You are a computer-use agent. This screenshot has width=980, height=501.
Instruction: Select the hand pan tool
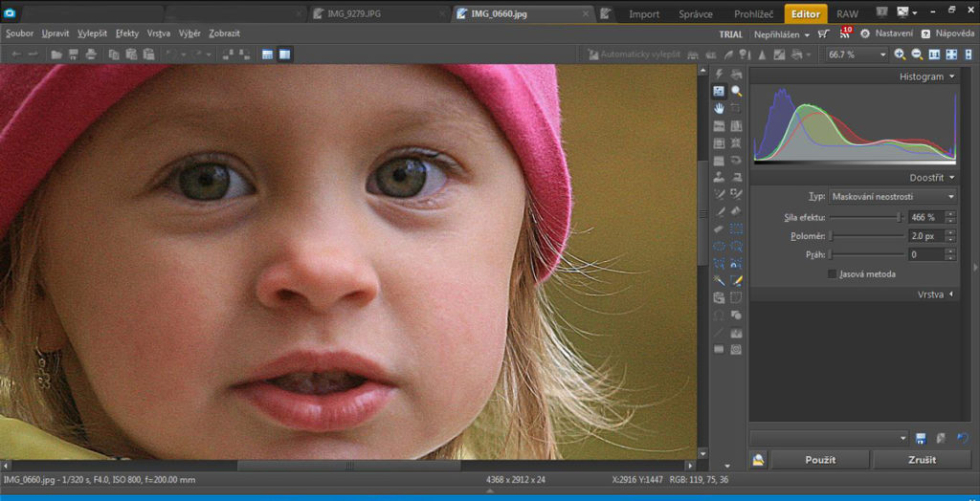(719, 108)
